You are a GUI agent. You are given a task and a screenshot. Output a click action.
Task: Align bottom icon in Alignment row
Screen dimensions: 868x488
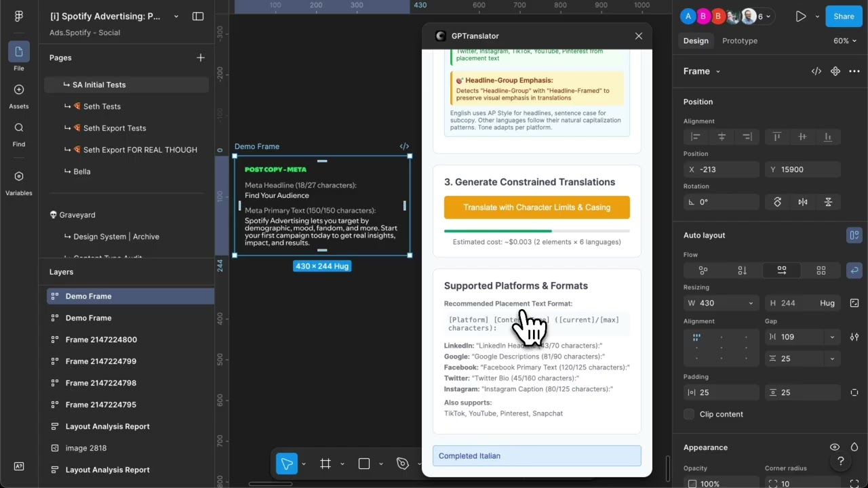(x=828, y=136)
